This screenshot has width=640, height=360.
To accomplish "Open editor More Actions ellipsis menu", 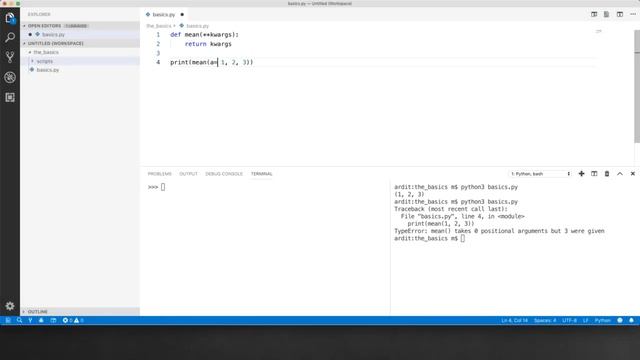I will [x=633, y=14].
